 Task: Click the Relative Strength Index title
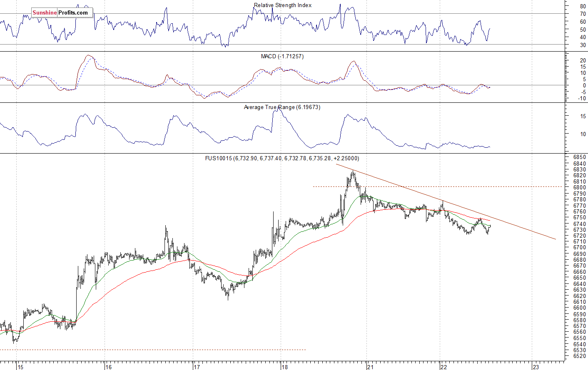pos(283,5)
